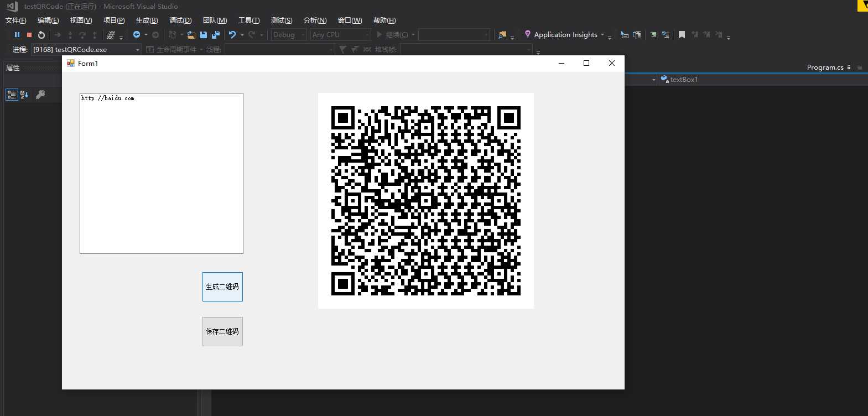Image resolution: width=868 pixels, height=416 pixels.
Task: Save the current file
Action: point(204,35)
